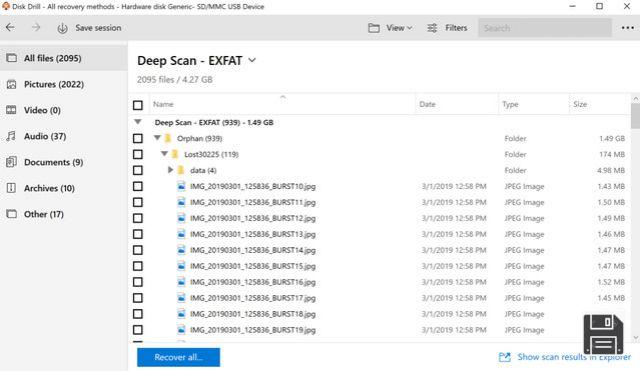This screenshot has height=371, width=640.
Task: Check the data folder checkbox
Action: (x=138, y=170)
